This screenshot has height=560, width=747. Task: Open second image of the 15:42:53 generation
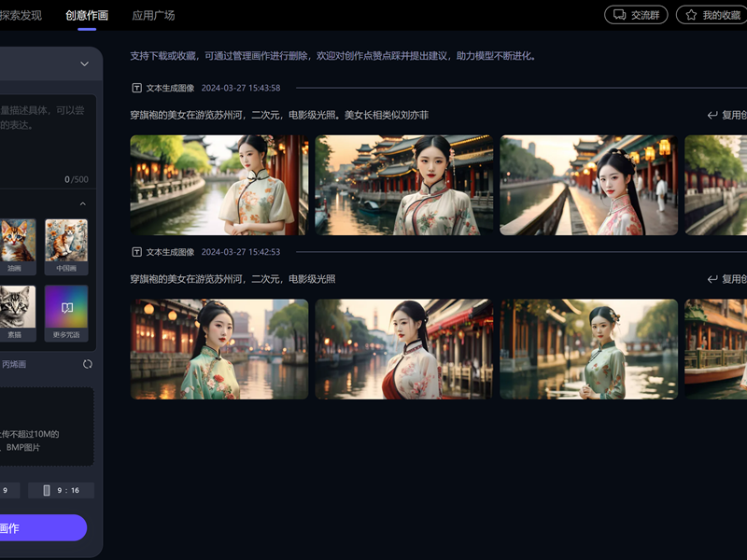pos(404,349)
